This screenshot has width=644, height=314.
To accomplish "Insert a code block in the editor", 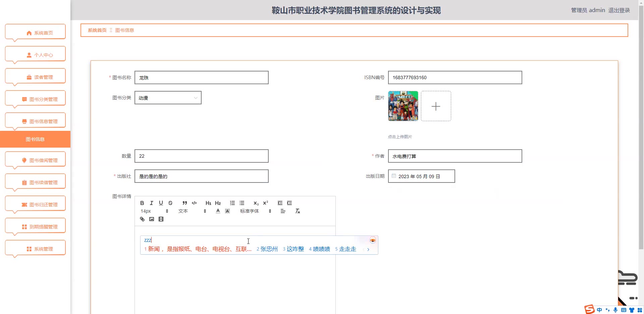I will point(194,203).
